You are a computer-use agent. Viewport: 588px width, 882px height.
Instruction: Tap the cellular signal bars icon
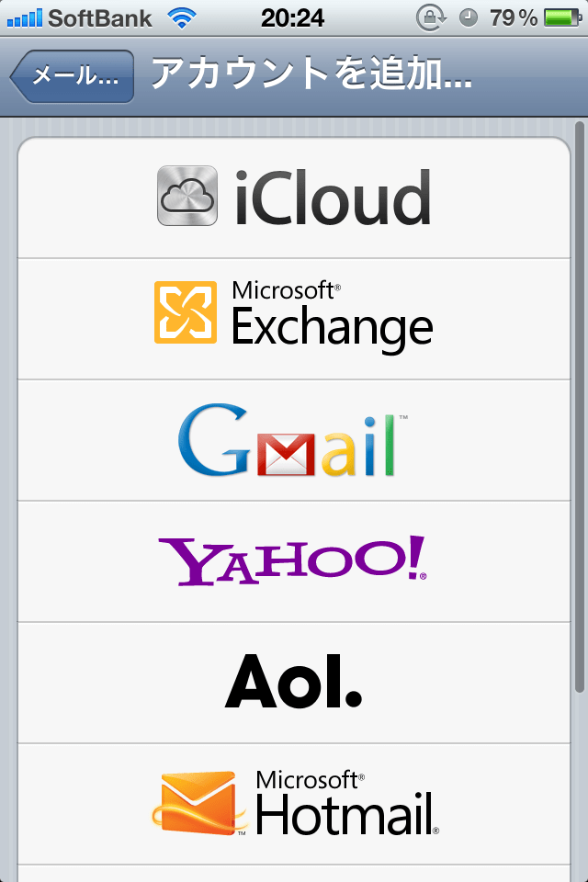[24, 18]
